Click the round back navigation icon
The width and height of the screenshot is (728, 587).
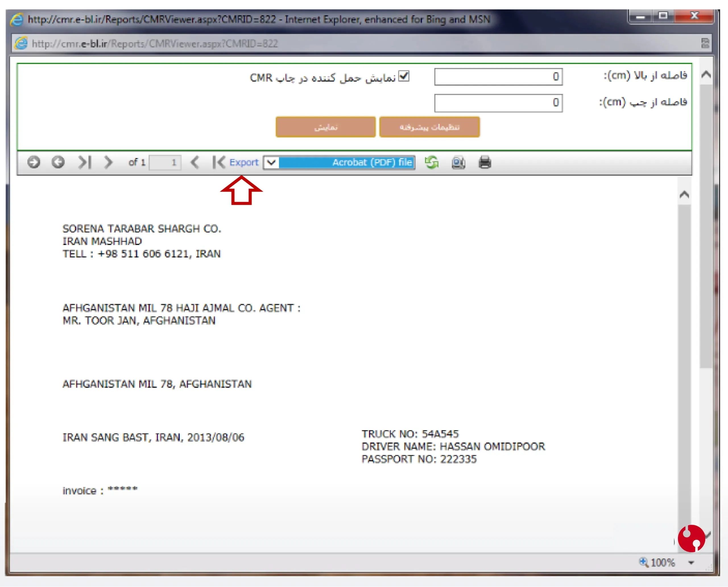point(58,162)
